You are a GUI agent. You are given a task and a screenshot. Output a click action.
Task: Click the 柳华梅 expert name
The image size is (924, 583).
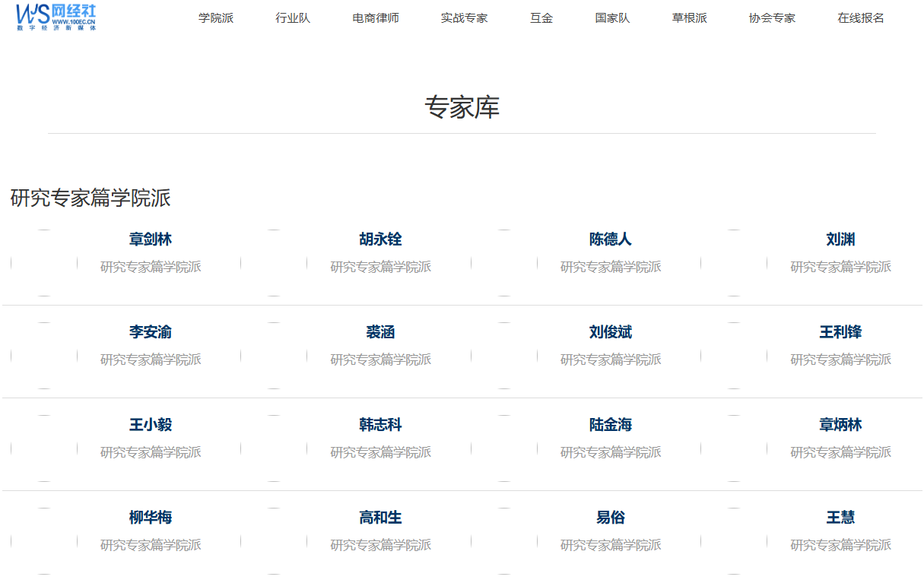[151, 518]
